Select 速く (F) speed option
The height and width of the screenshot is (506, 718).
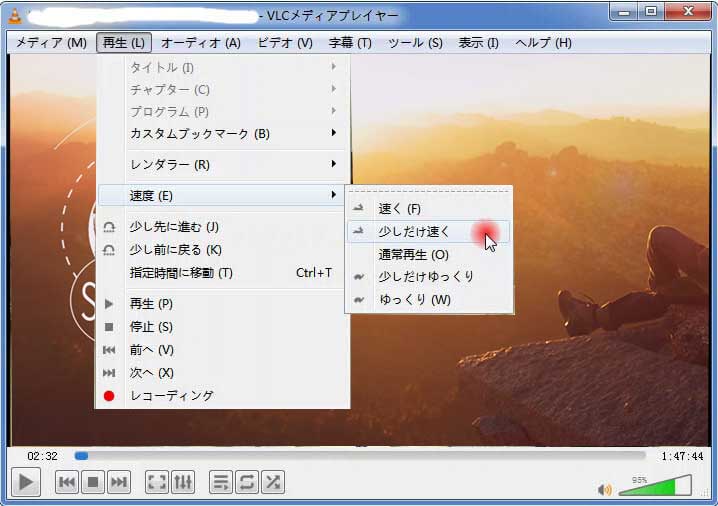(429, 209)
